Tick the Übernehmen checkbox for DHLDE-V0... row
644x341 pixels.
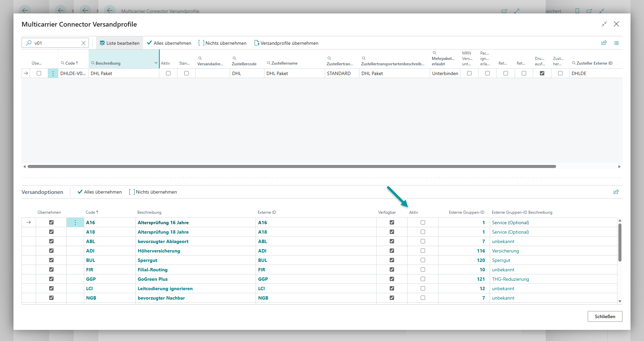pyautogui.click(x=39, y=73)
